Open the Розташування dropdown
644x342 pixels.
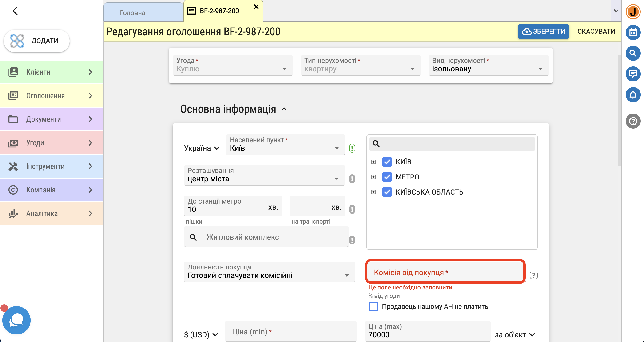pos(264,175)
